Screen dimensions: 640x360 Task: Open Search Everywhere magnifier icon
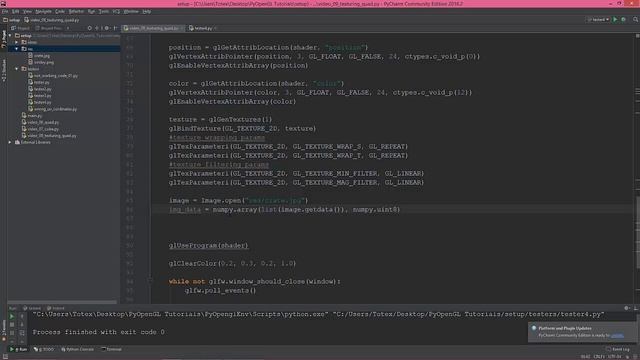[x=636, y=20]
